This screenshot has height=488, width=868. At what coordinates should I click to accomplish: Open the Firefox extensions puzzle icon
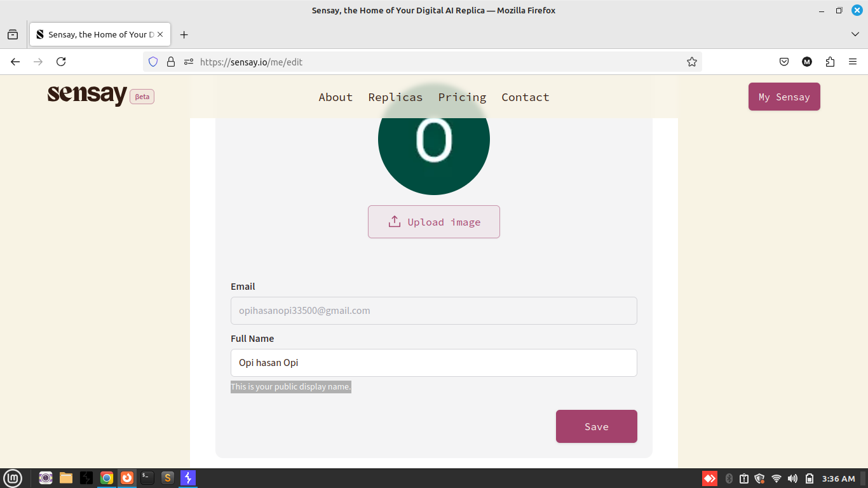pyautogui.click(x=830, y=62)
